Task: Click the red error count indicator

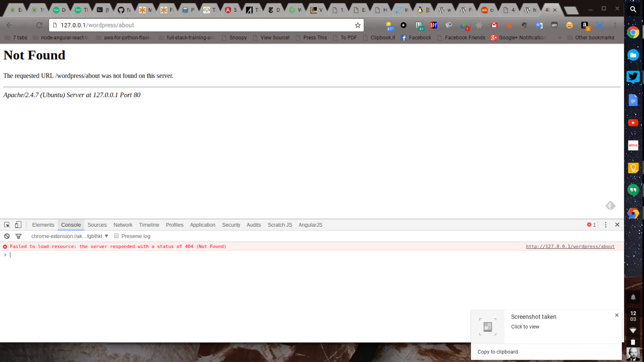Action: [x=591, y=225]
